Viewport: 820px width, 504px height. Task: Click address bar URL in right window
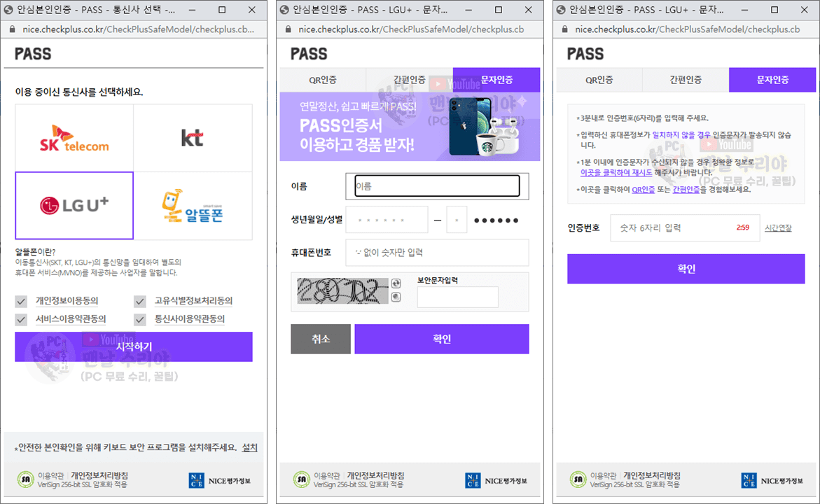point(687,29)
